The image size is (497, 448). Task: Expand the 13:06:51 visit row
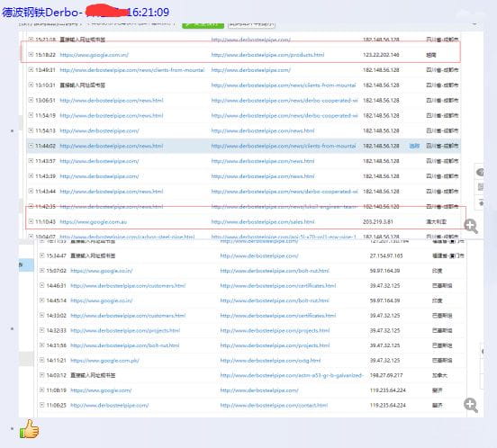tap(31, 100)
